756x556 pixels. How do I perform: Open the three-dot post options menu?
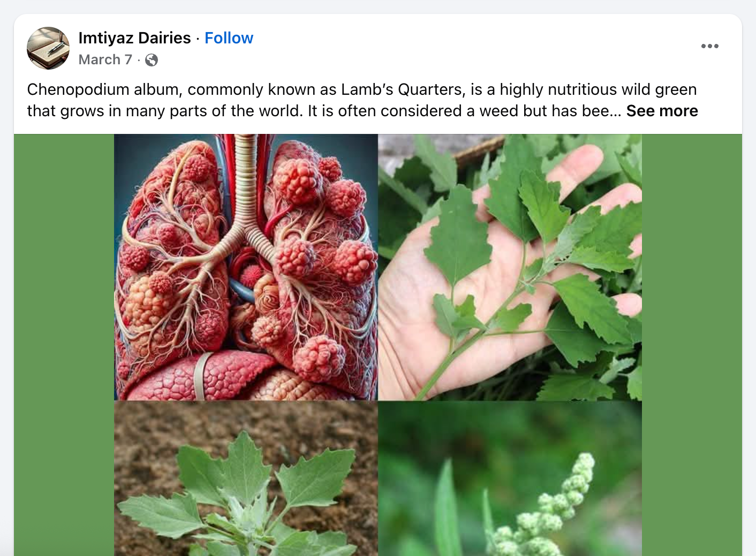click(710, 46)
